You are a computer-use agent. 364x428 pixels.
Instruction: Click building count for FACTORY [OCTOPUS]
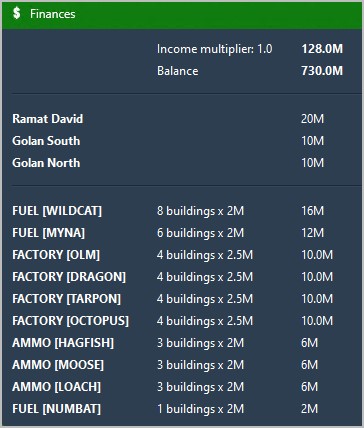click(205, 321)
